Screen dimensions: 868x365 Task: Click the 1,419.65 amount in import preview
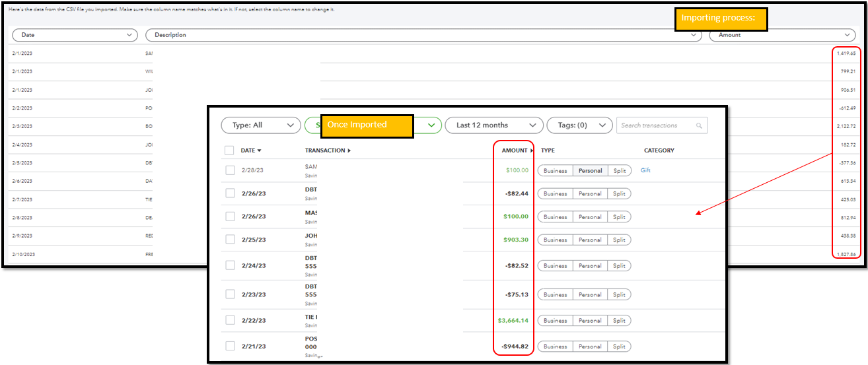pyautogui.click(x=846, y=53)
